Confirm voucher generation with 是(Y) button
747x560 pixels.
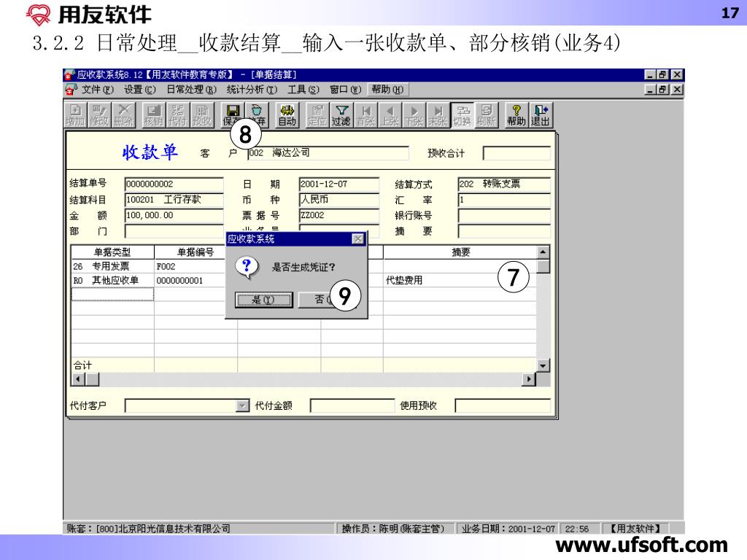[264, 300]
